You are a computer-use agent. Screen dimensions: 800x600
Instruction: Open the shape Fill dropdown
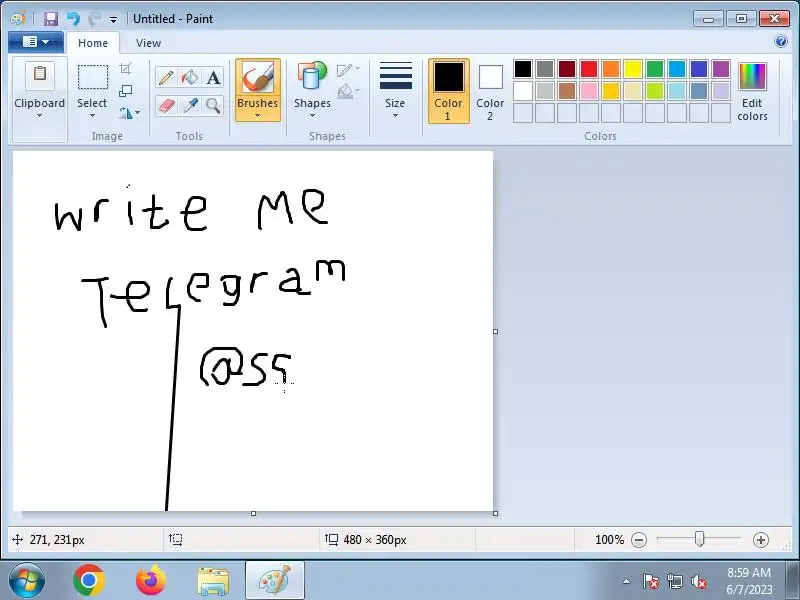coord(348,91)
